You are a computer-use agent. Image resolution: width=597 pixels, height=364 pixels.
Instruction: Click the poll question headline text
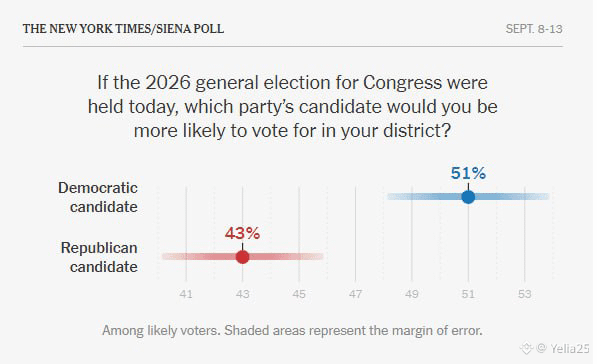click(x=292, y=107)
